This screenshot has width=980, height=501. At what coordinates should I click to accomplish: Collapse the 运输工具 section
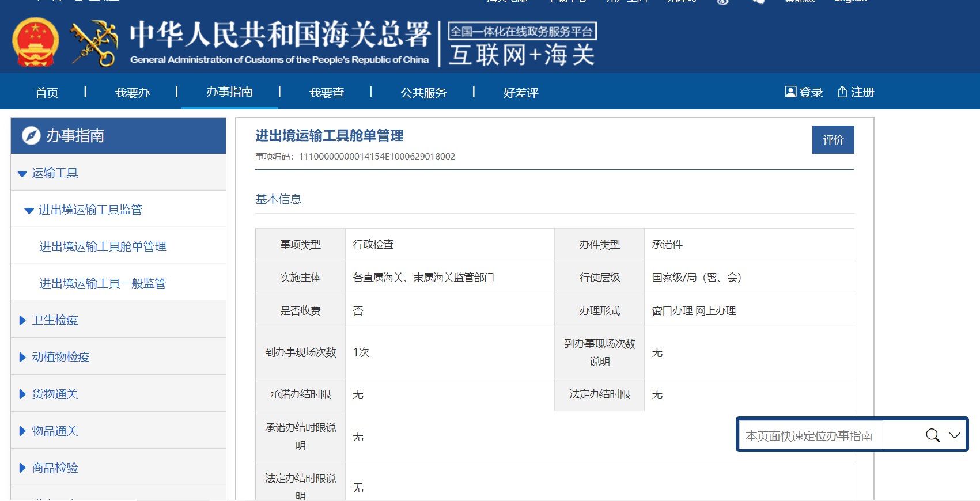click(22, 173)
